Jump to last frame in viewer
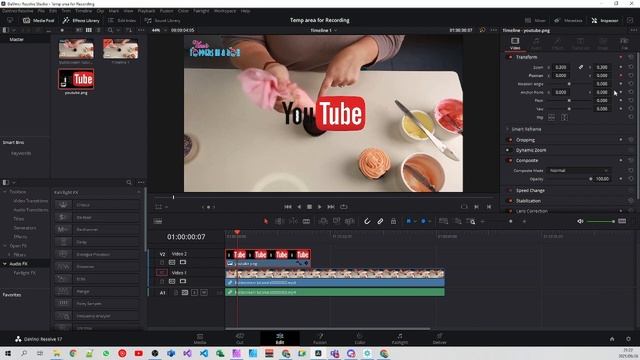 pyautogui.click(x=331, y=207)
